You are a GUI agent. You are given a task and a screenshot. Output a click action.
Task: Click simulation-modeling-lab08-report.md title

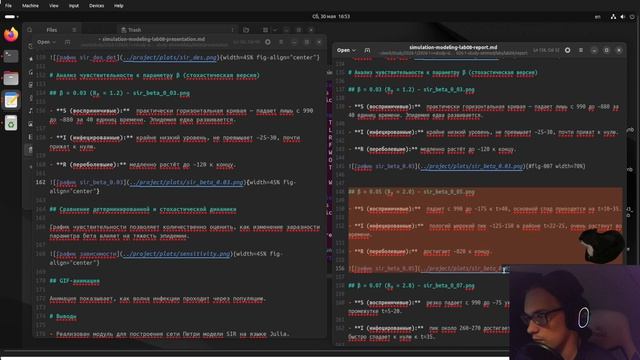[453, 47]
